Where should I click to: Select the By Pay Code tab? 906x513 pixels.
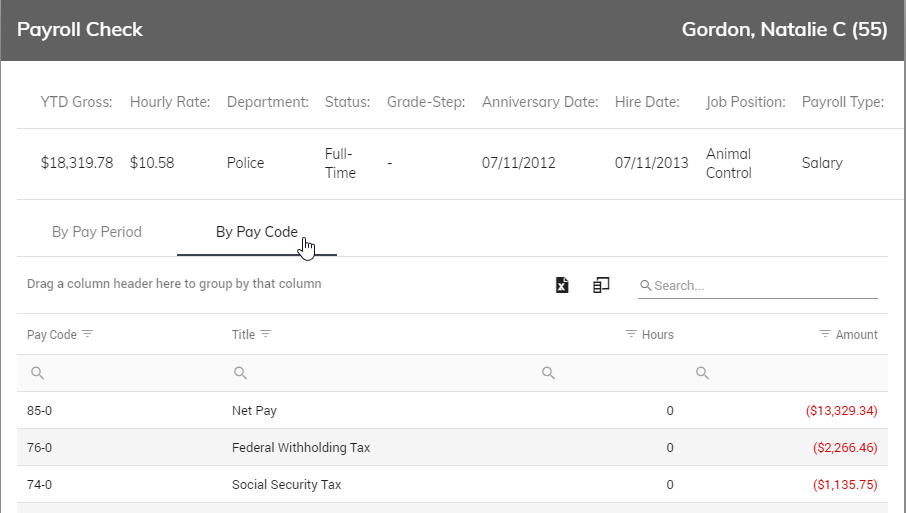257,232
